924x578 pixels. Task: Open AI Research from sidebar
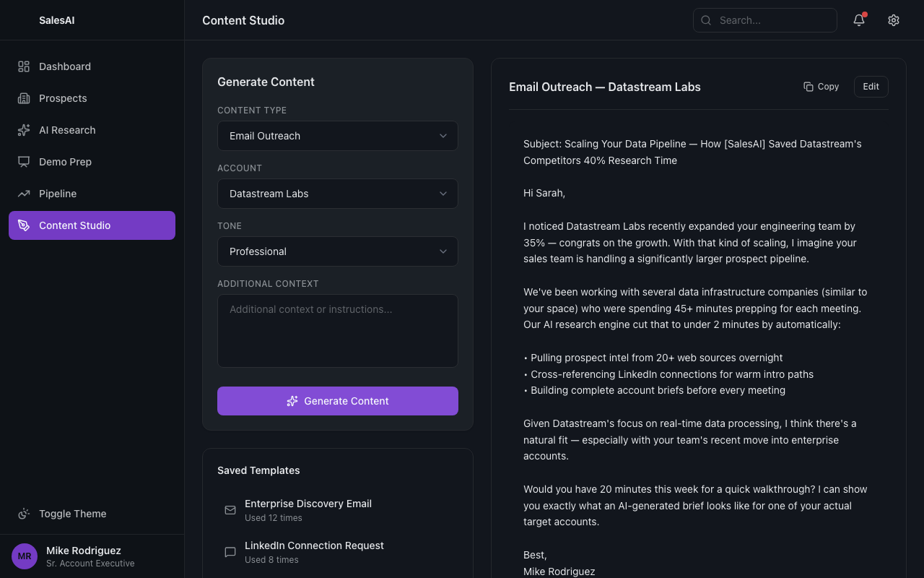pos(24,130)
